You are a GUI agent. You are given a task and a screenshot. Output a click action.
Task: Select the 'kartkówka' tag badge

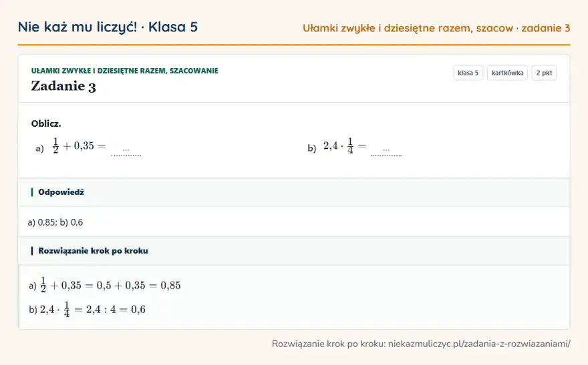tap(507, 73)
